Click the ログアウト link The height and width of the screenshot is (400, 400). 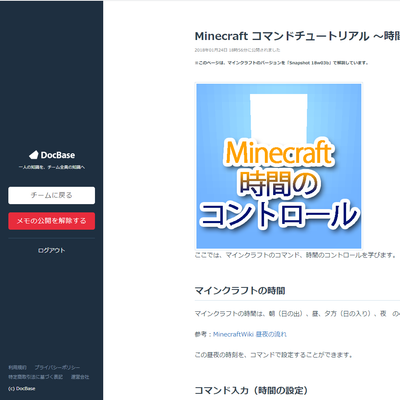[52, 250]
